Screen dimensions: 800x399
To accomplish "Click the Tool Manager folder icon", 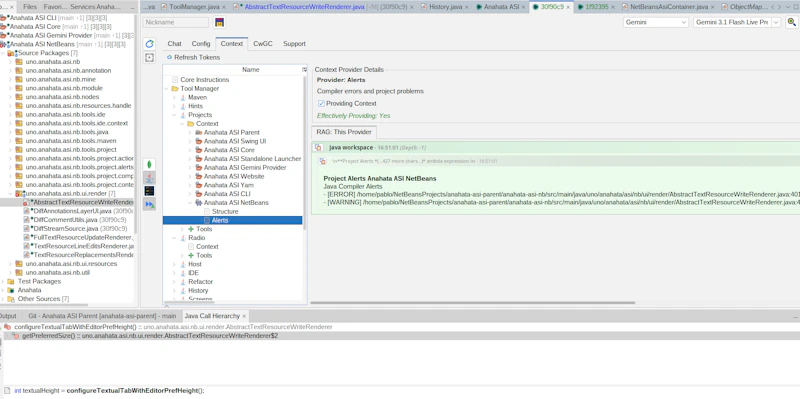I will [175, 89].
